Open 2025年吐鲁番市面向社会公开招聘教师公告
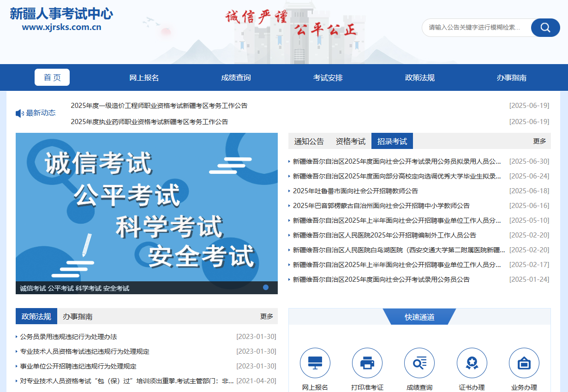568x392 pixels. tap(355, 191)
